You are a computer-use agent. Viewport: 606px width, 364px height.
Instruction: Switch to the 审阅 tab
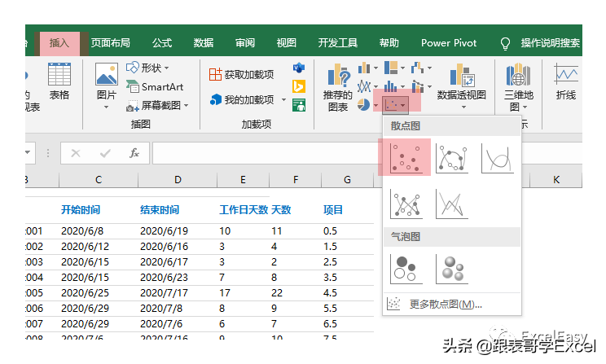(245, 43)
